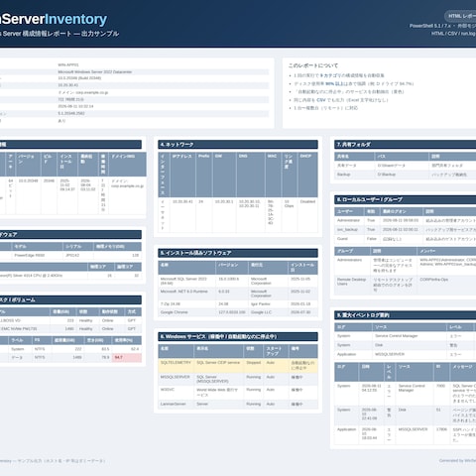
Task: Click the Microsoft .NET 8.0 Runtime row
Action: tap(238, 294)
